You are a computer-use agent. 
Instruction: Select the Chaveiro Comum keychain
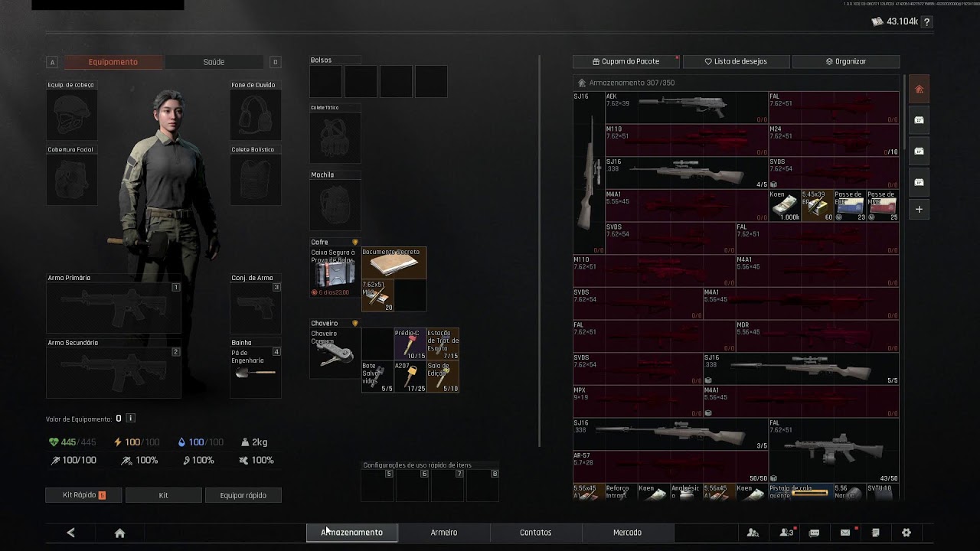(335, 353)
